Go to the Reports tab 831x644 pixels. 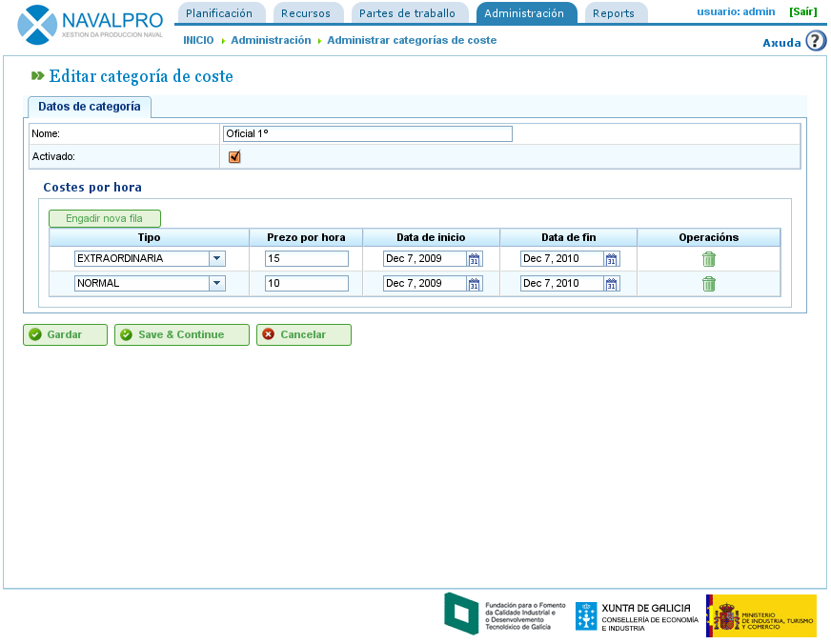point(614,13)
